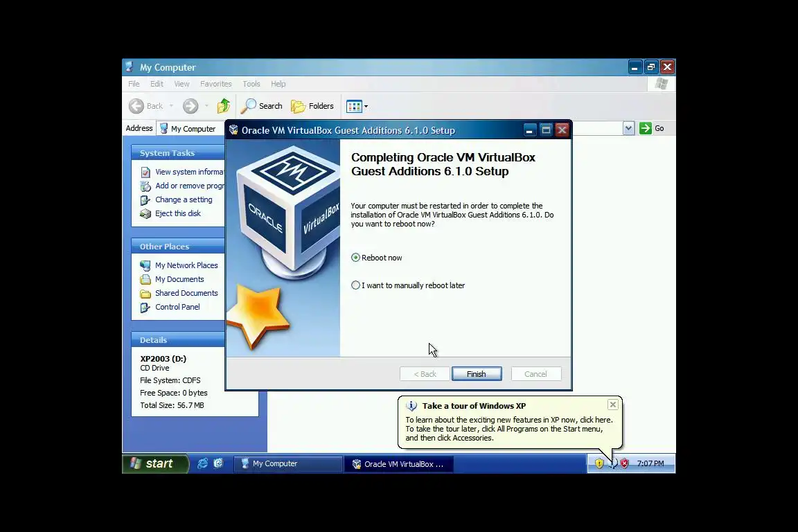The height and width of the screenshot is (532, 798).
Task: Restore down the My Computer window
Action: pos(651,67)
